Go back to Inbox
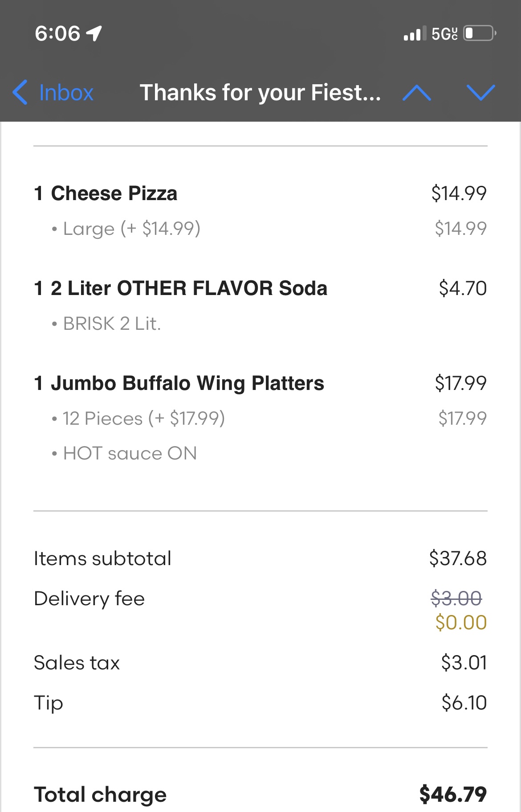This screenshot has width=521, height=812. click(x=66, y=93)
